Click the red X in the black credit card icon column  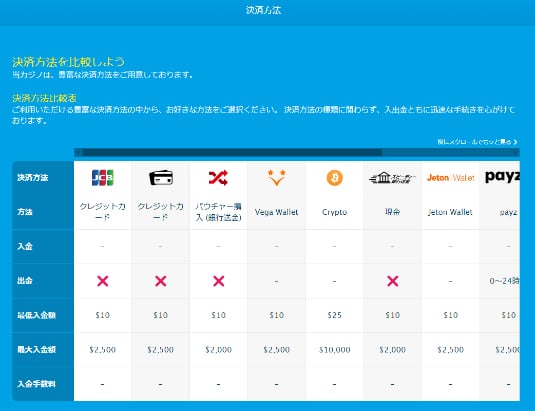pos(161,281)
